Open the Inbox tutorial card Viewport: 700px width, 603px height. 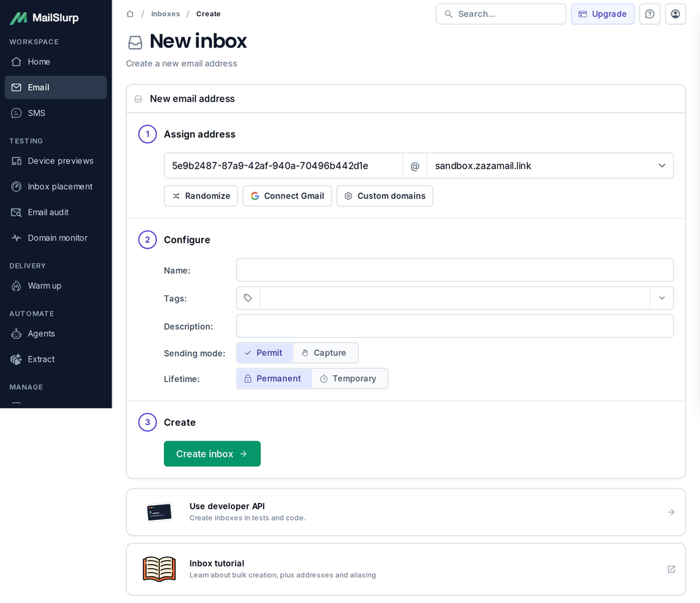pyautogui.click(x=406, y=569)
